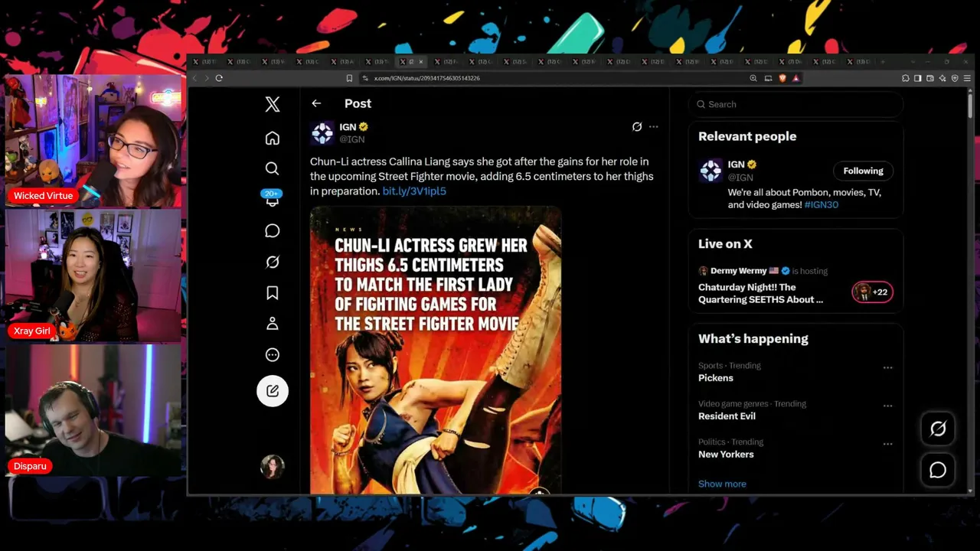
Task: Close the active browser tab
Action: point(421,61)
